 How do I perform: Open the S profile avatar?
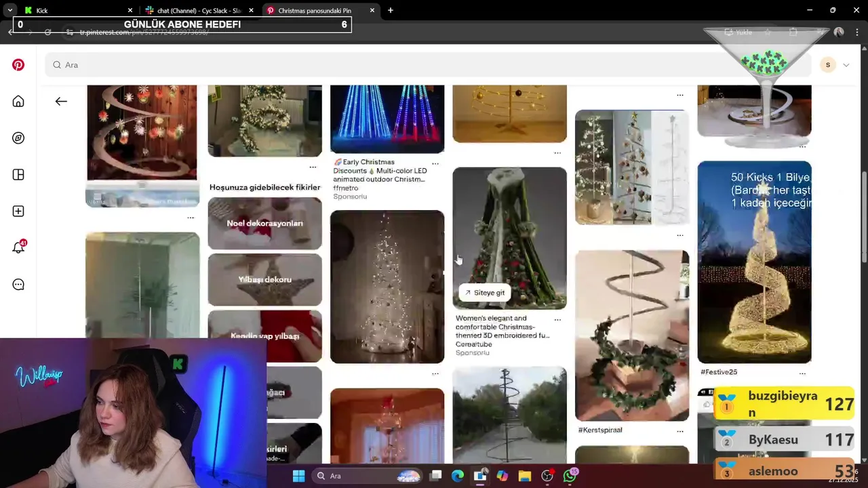pos(827,65)
